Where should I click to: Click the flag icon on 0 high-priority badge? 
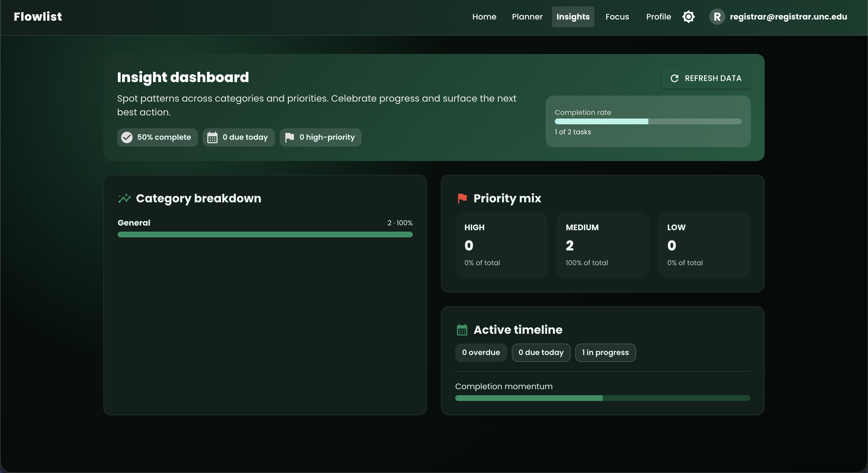point(289,137)
